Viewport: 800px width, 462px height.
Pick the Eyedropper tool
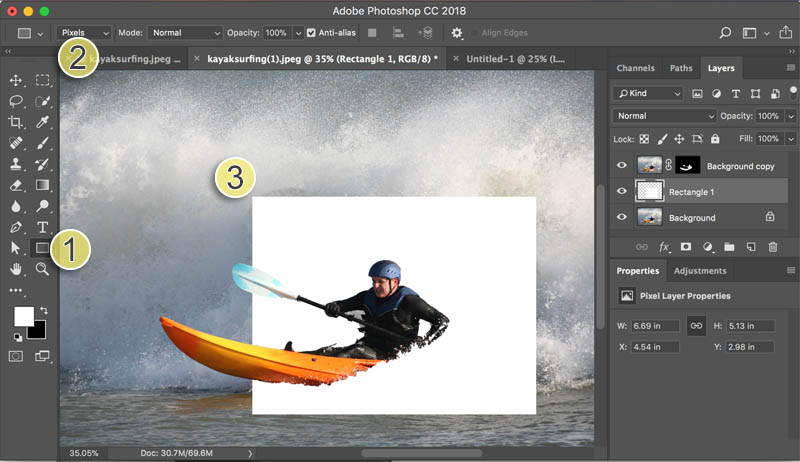(42, 122)
